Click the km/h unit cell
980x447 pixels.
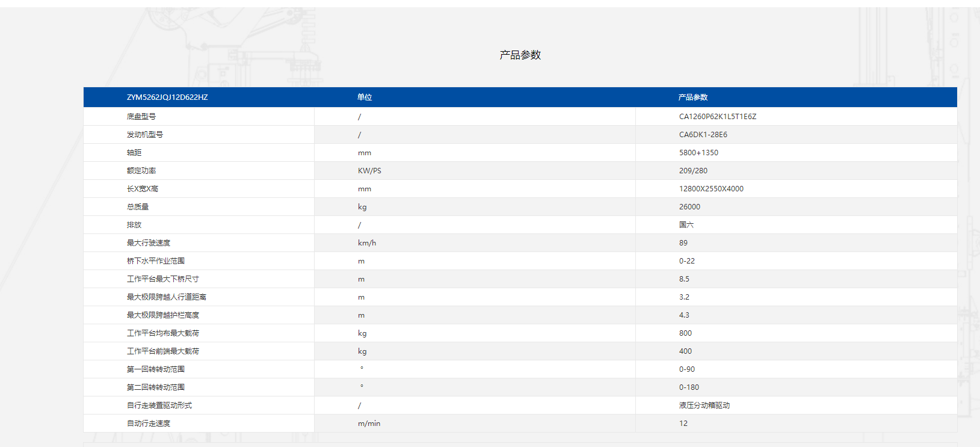click(367, 243)
